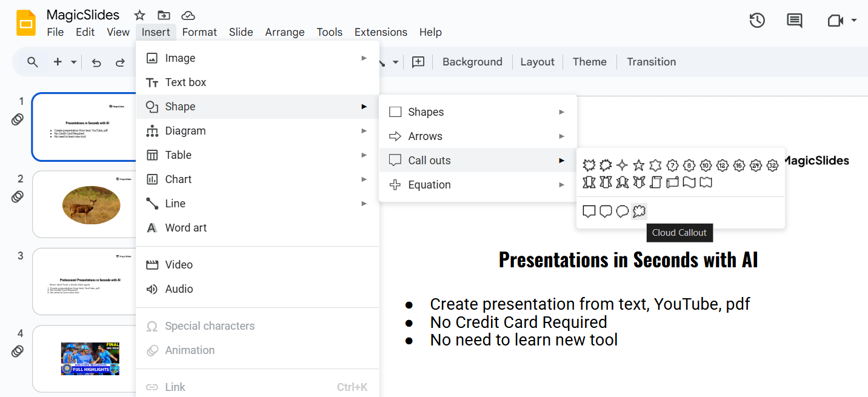The image size is (868, 397).
Task: Star the MagicSlides document
Action: (x=139, y=16)
